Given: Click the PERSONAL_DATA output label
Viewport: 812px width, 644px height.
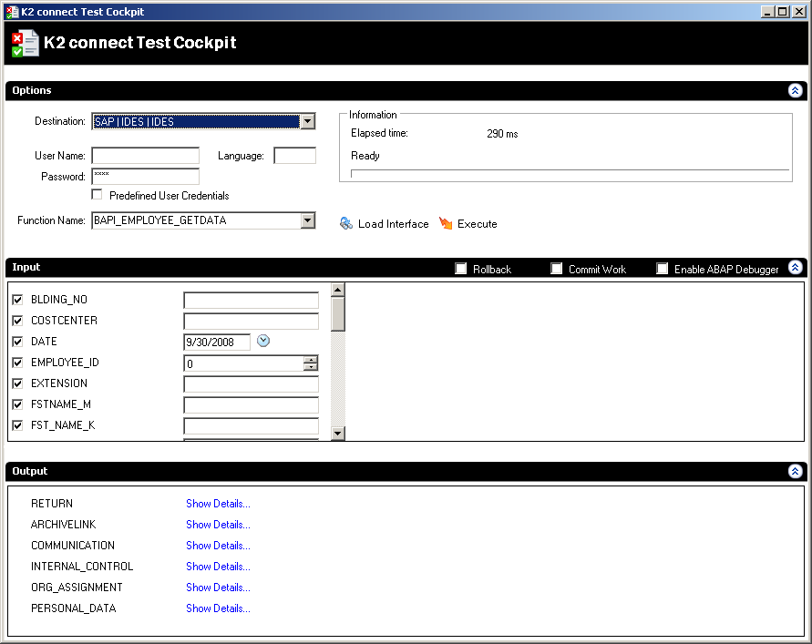Looking at the screenshot, I should tap(74, 608).
